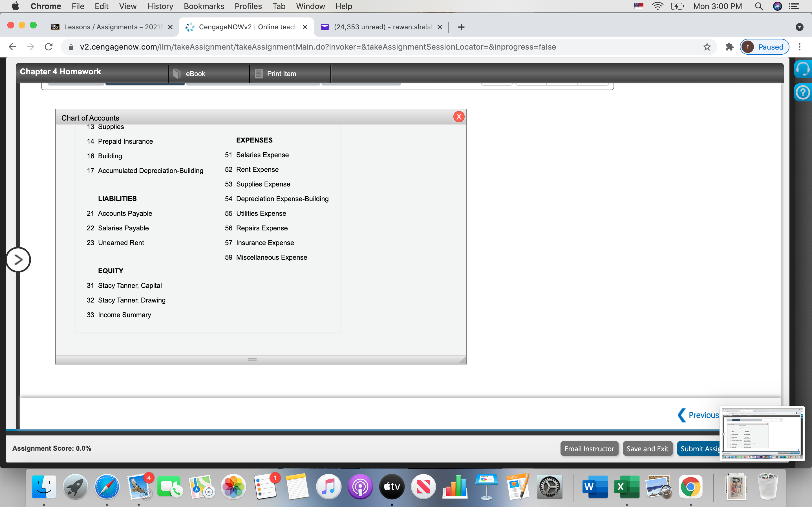
Task: Reload the page
Action: click(49, 47)
